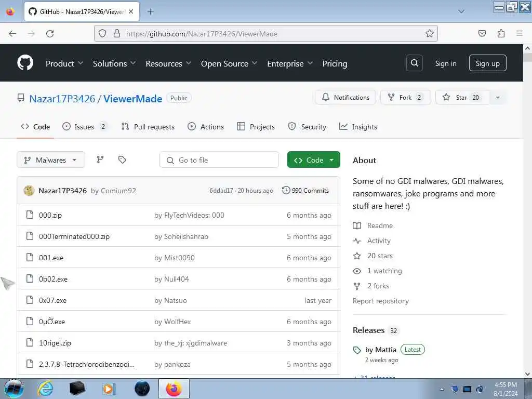Screen dimensions: 532x399
Task: Open the list all tabs chevron
Action: pos(461,11)
